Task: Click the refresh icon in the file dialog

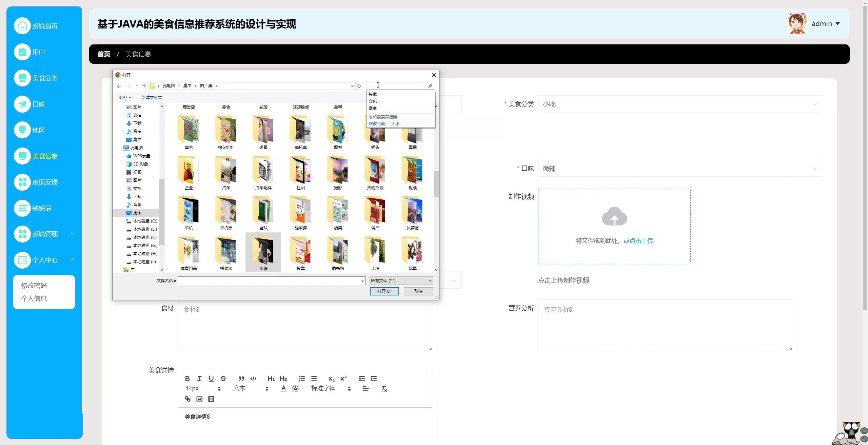Action: tap(359, 86)
